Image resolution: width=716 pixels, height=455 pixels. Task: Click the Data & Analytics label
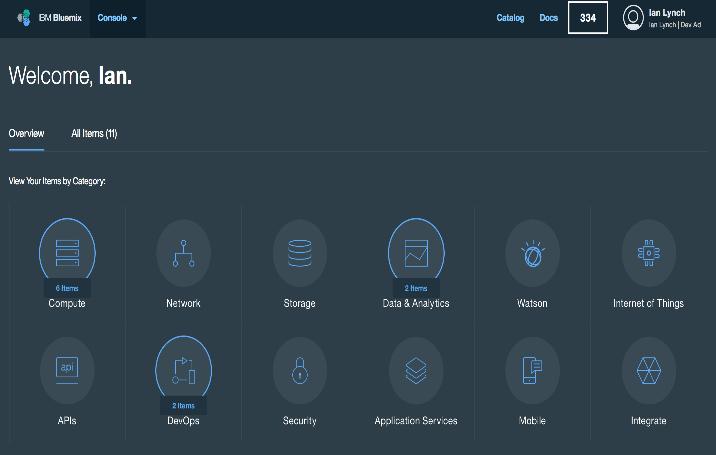(x=416, y=303)
